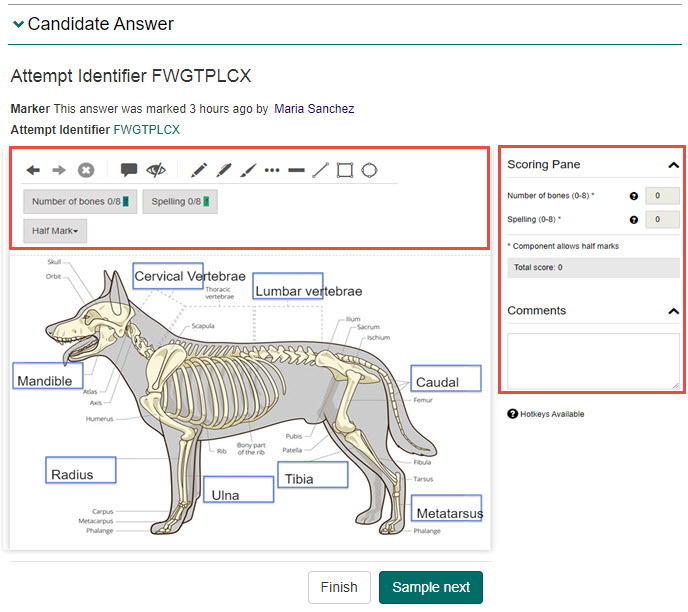Click the undo back arrow icon

coord(33,170)
